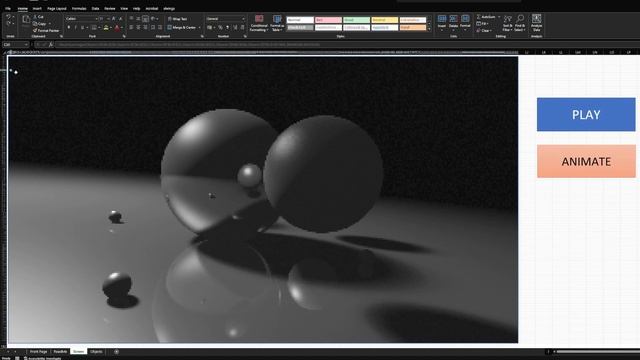Open Format as Table gallery
640x360 pixels.
pos(277,23)
